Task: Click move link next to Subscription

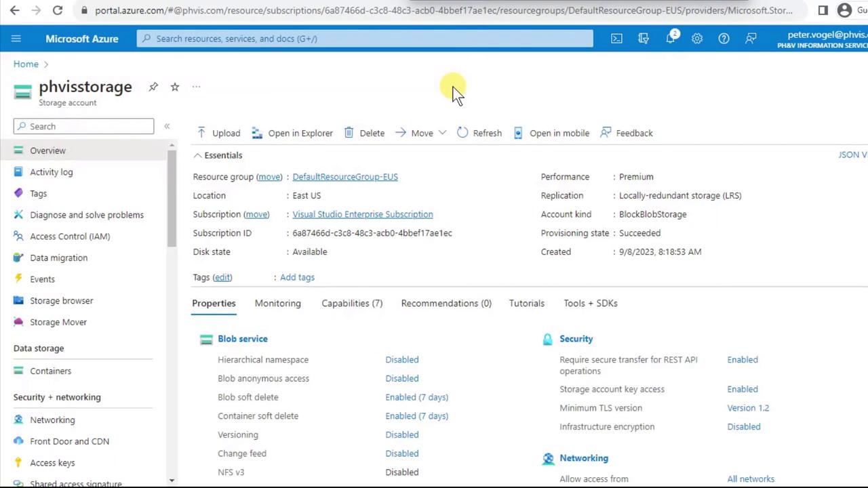Action: [256, 214]
